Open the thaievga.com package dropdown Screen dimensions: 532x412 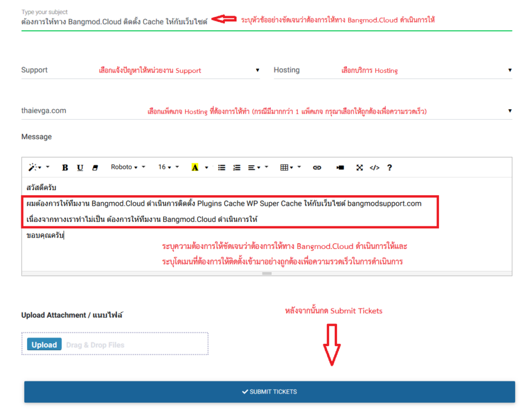click(267, 111)
